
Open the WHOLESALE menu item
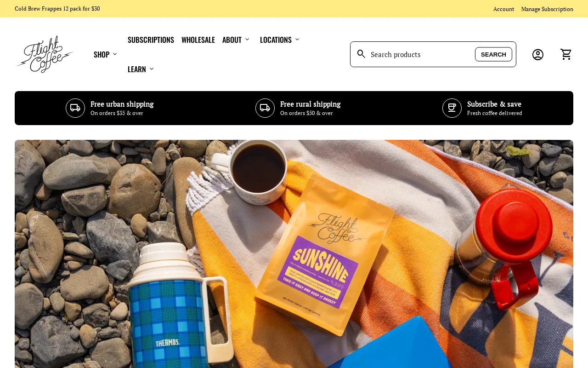[198, 40]
